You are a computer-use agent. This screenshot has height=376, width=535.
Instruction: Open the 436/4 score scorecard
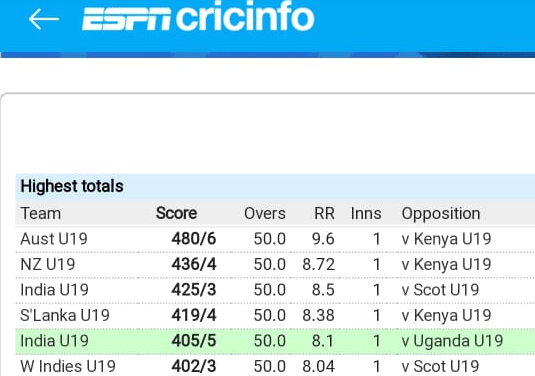click(x=194, y=264)
